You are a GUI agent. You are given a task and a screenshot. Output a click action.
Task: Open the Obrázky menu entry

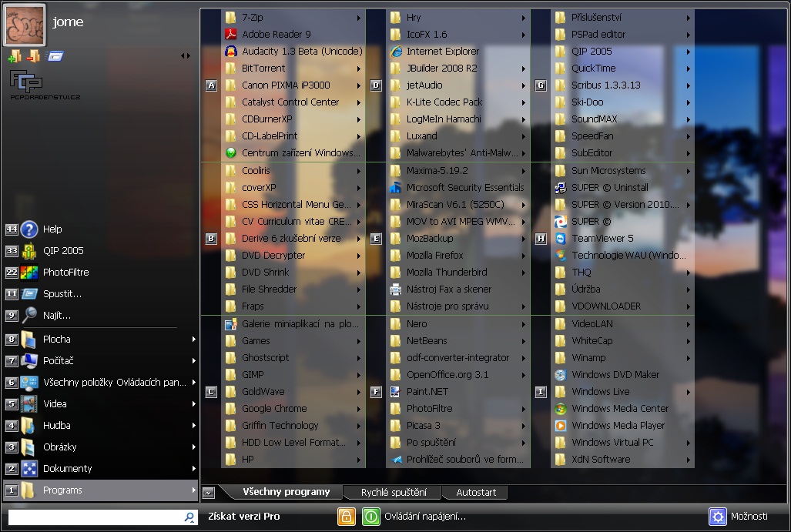[x=100, y=447]
